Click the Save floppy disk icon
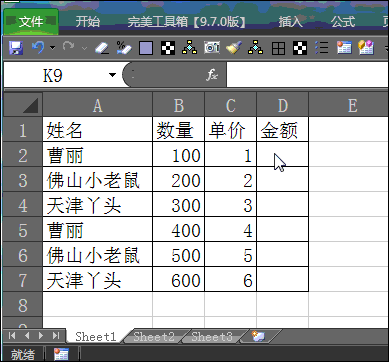Viewport: 389px width, 362px height. point(15,48)
